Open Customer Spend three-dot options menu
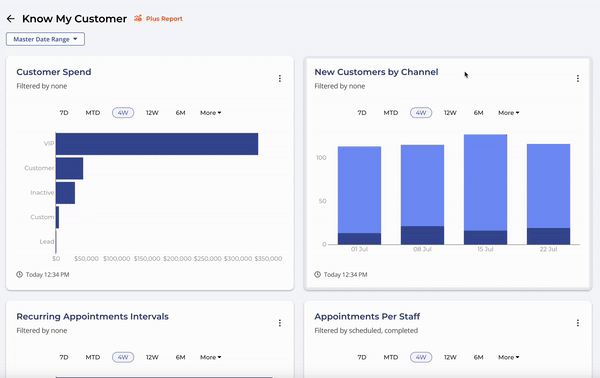 tap(280, 78)
